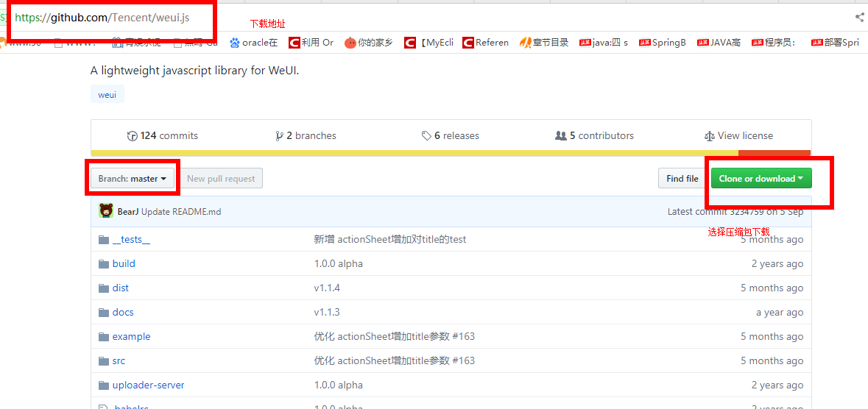Click 'A lightweight javascript library for WeUI.' description
868x409 pixels.
194,71
